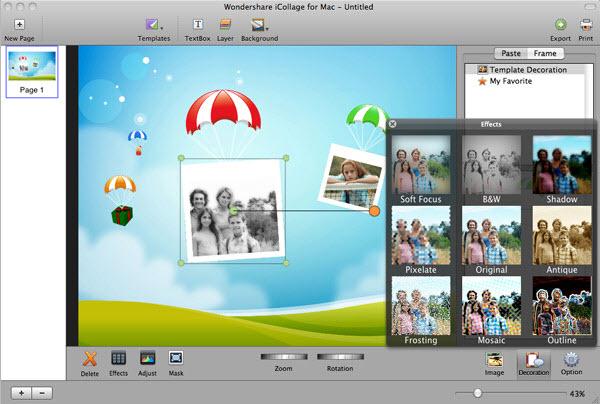
Task: Open the Templates toolbar icon
Action: (152, 24)
